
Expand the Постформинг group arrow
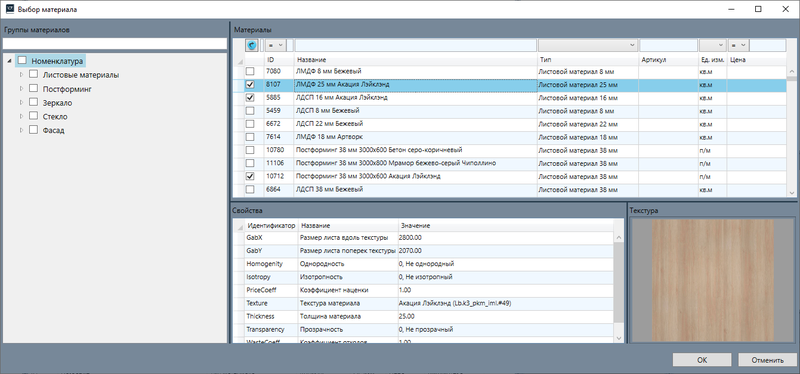[21, 89]
